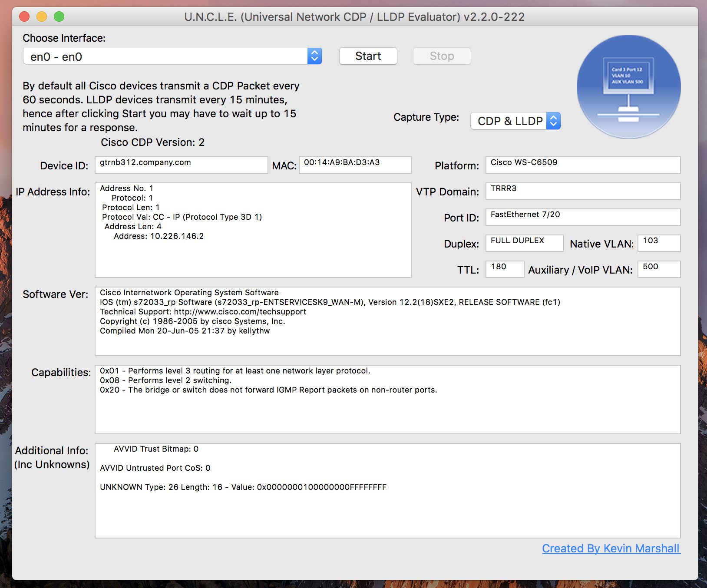Click the Cisco CDP Version: 2 label

(x=152, y=142)
